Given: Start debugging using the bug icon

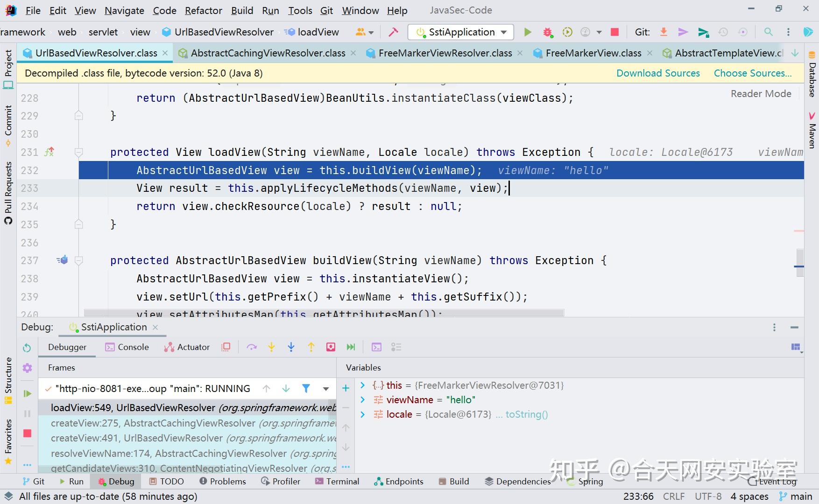Looking at the screenshot, I should tap(547, 32).
